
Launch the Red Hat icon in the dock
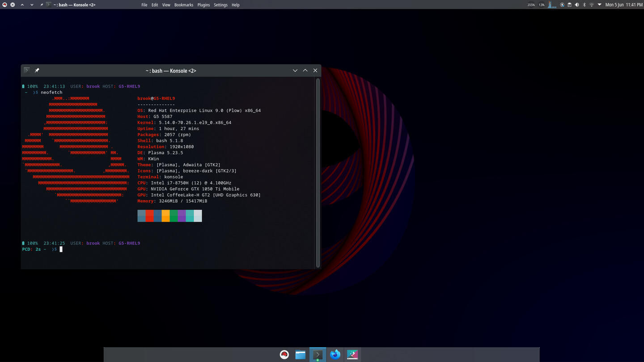coord(284,354)
